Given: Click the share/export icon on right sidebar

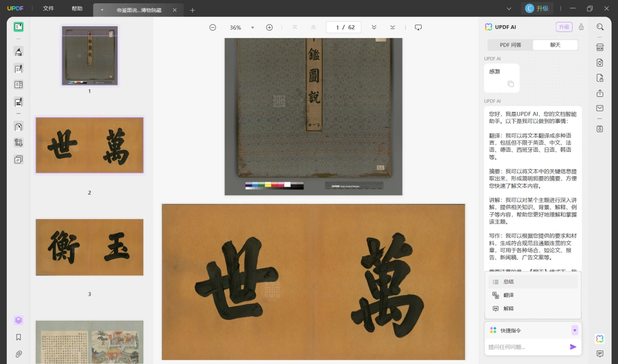Looking at the screenshot, I should [600, 93].
